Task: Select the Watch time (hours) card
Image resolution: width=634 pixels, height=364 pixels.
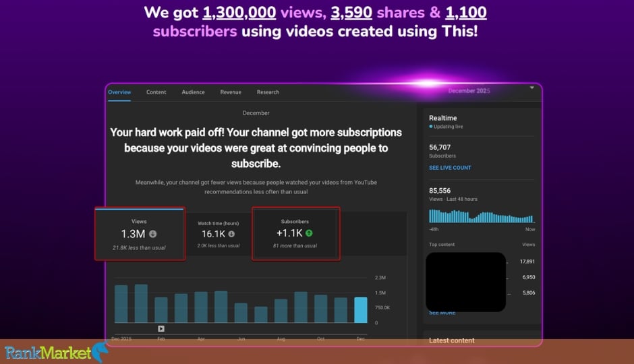Action: pos(219,234)
